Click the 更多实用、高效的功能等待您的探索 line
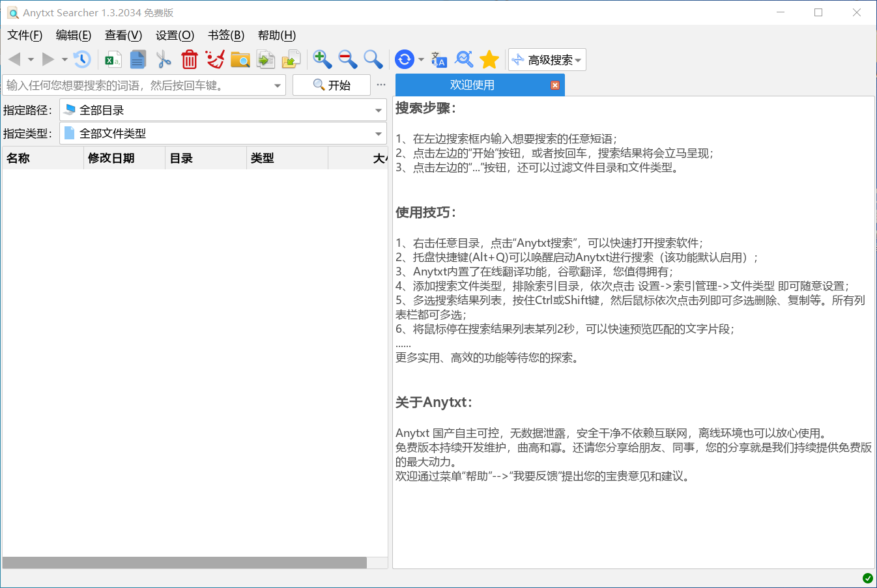 487,357
